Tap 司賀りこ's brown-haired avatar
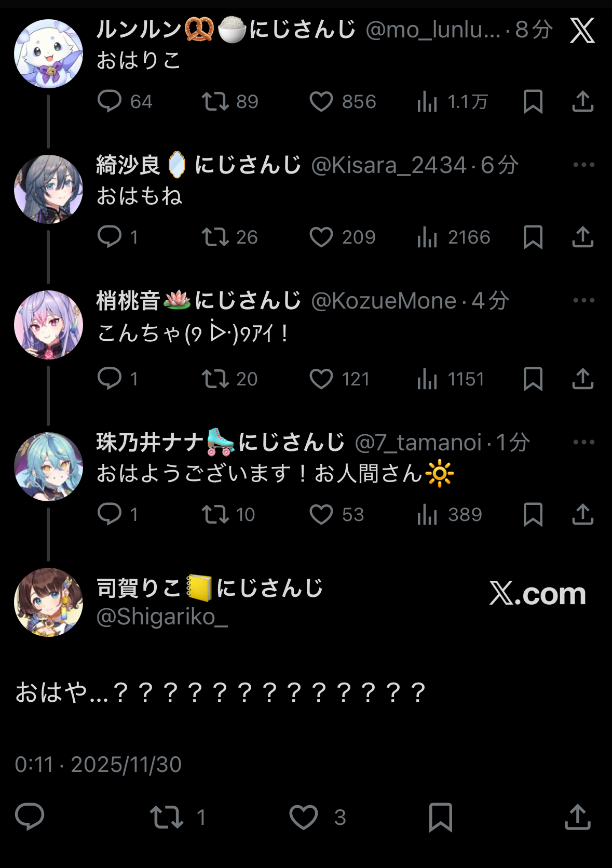The width and height of the screenshot is (612, 868). 48,602
